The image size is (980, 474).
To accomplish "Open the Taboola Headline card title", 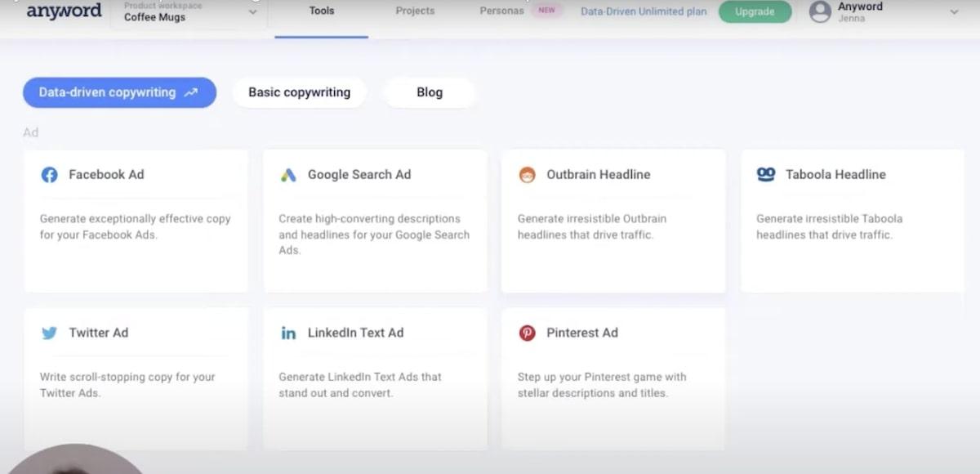I will pyautogui.click(x=835, y=174).
